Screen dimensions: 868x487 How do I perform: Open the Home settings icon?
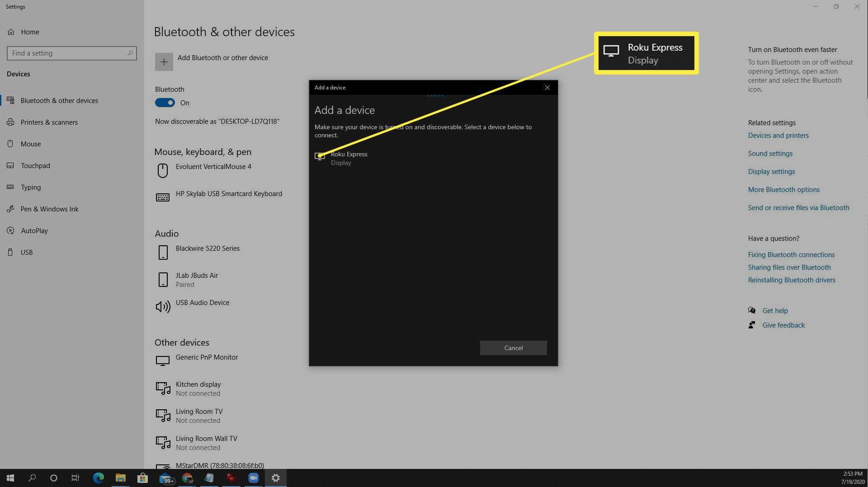click(11, 32)
